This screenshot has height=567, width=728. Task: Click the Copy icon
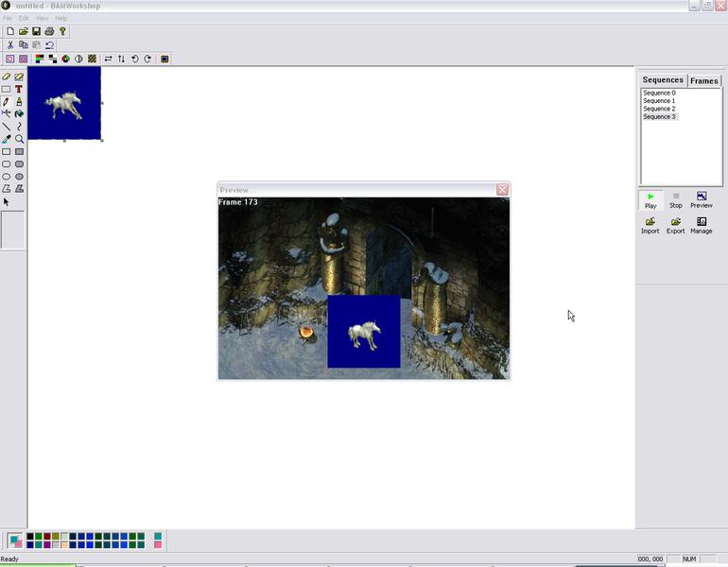pyautogui.click(x=24, y=45)
